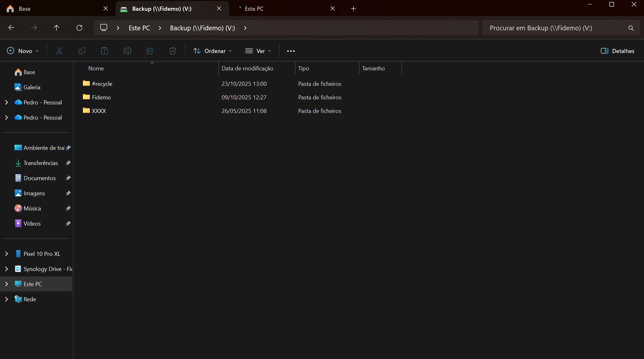Image resolution: width=644 pixels, height=359 pixels.
Task: Click the Share icon
Action: (x=150, y=51)
